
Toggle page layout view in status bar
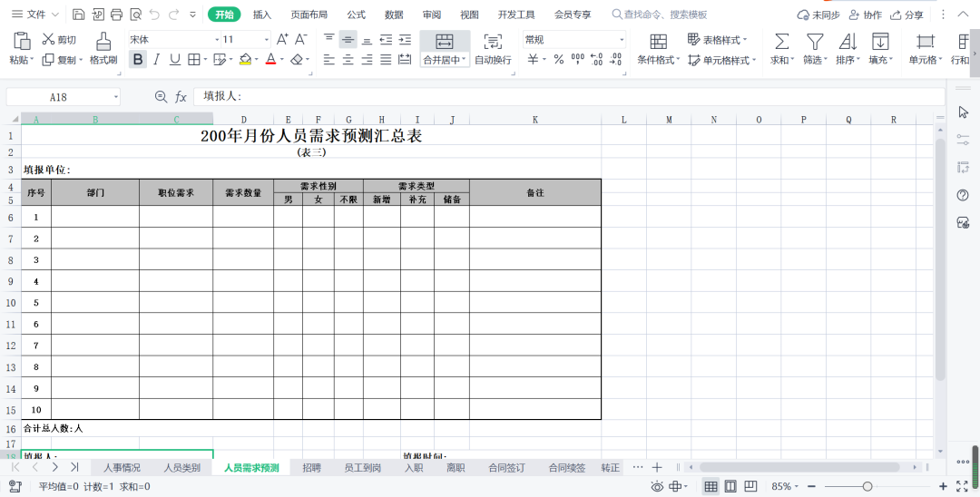pyautogui.click(x=730, y=486)
